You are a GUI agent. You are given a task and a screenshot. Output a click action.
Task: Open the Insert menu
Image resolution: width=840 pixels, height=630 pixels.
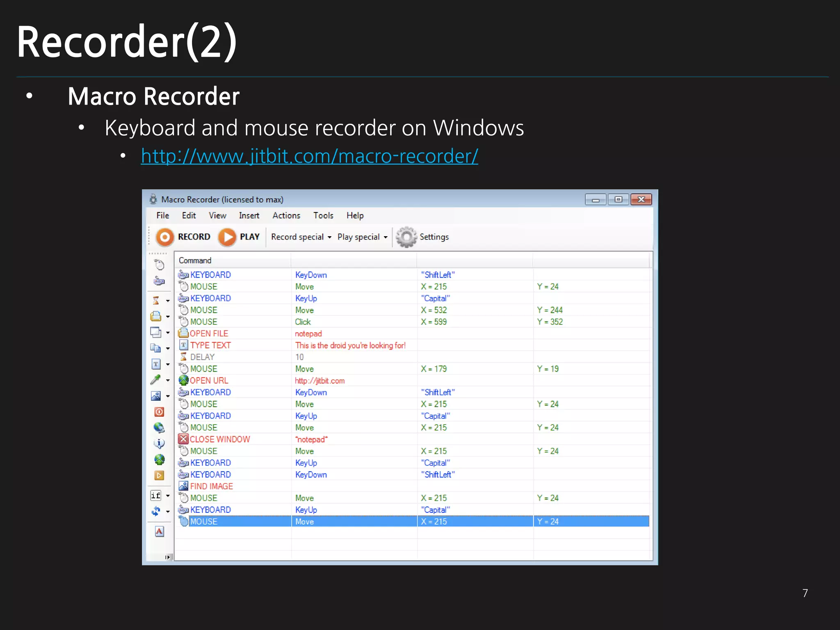click(249, 215)
